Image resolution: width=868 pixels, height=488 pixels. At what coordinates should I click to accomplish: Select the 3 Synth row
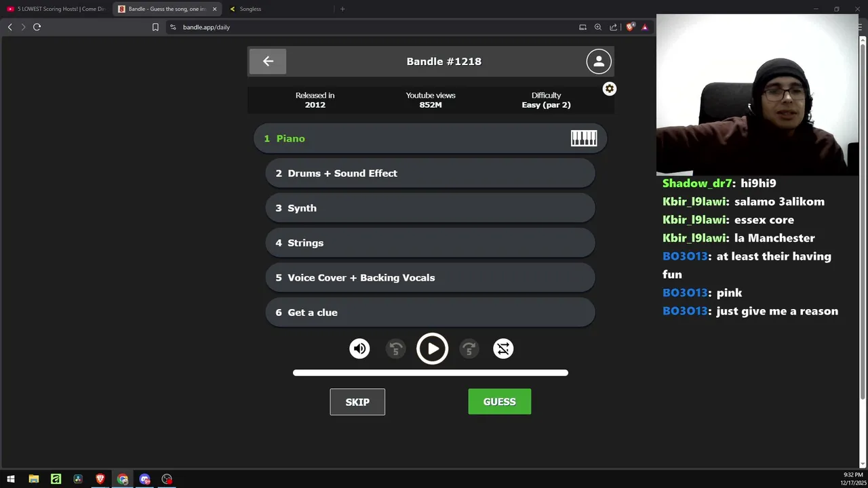[x=431, y=208]
